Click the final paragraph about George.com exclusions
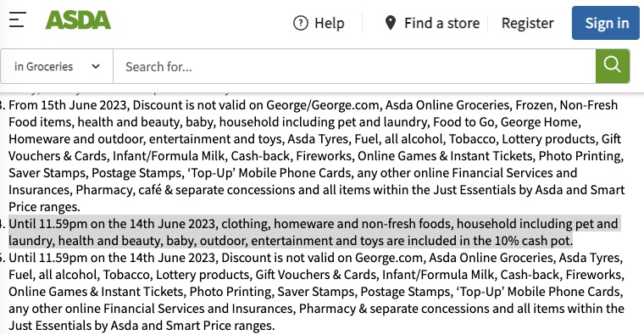The image size is (644, 335). pyautogui.click(x=316, y=292)
